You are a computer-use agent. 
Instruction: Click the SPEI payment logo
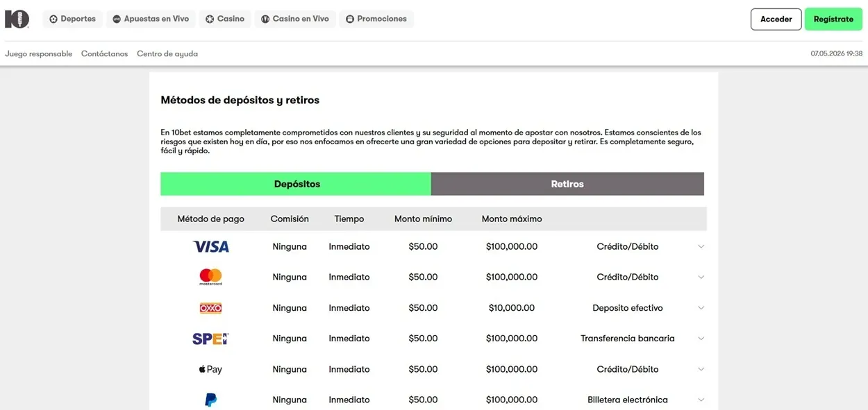click(211, 339)
